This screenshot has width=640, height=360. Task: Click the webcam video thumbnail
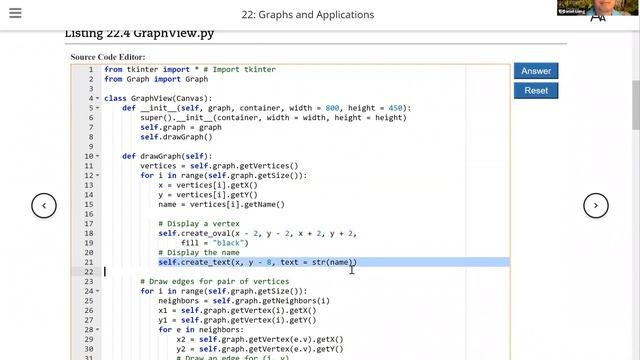click(598, 8)
